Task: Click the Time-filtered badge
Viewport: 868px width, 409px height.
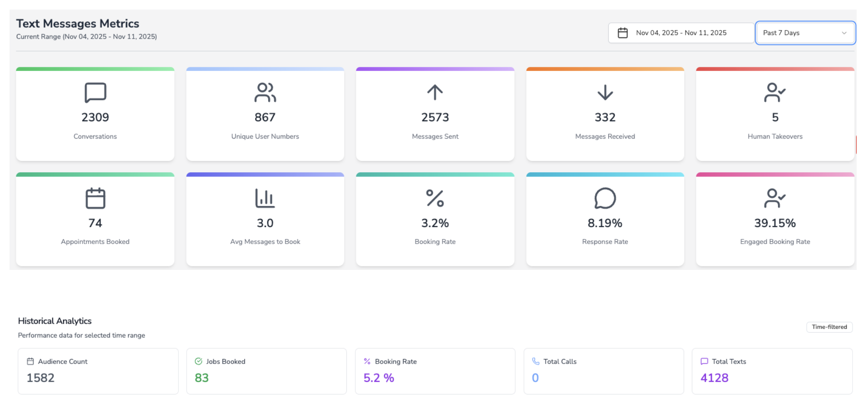Action: [x=829, y=327]
